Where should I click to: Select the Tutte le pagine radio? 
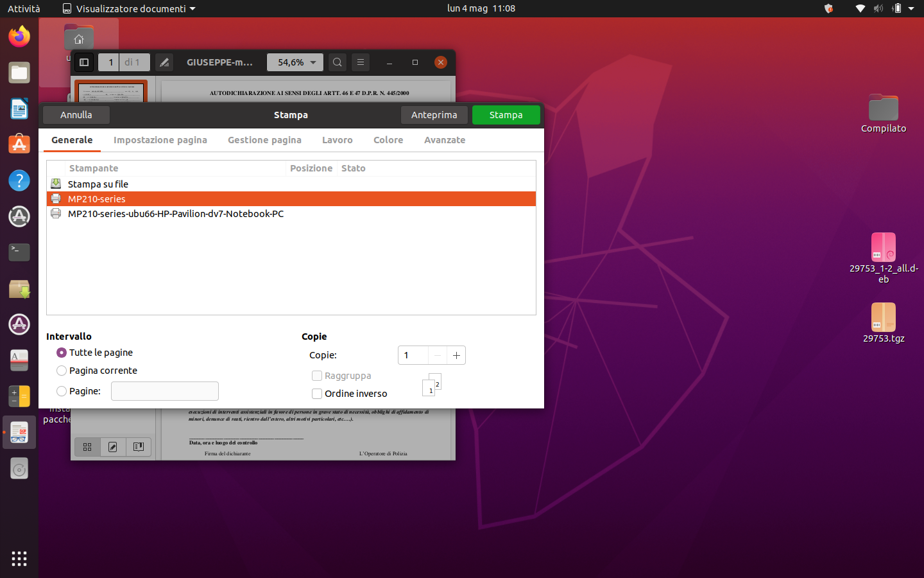pyautogui.click(x=62, y=353)
